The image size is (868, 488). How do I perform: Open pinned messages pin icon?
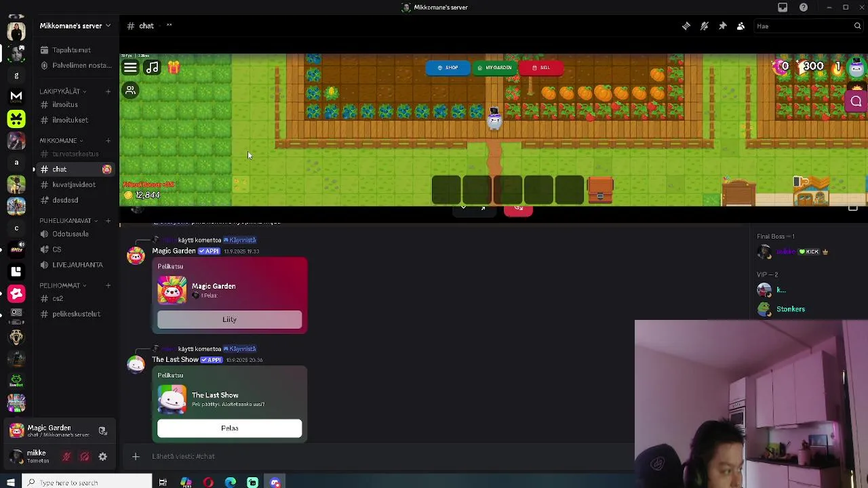(x=722, y=26)
